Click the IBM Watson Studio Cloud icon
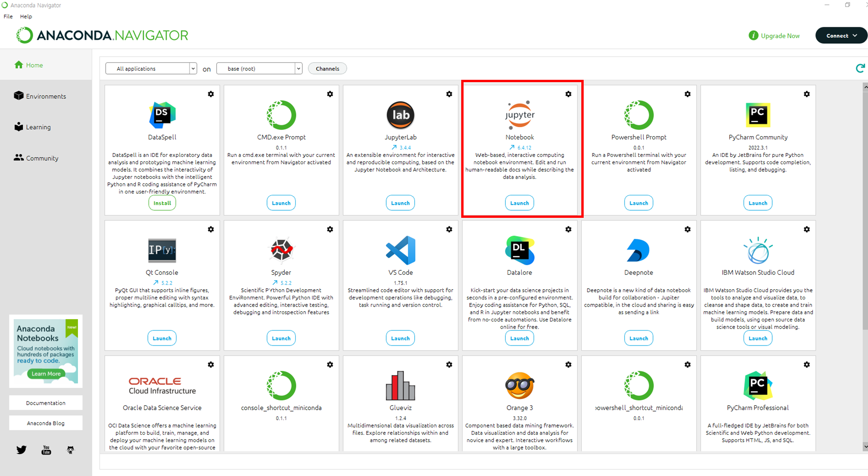 click(x=758, y=250)
